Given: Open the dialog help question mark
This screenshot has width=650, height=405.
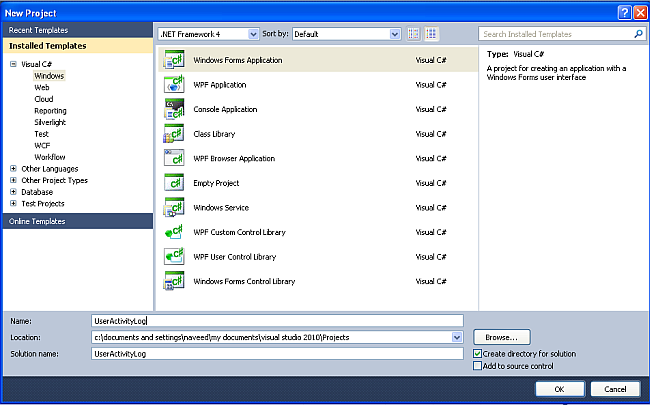Looking at the screenshot, I should [x=624, y=13].
